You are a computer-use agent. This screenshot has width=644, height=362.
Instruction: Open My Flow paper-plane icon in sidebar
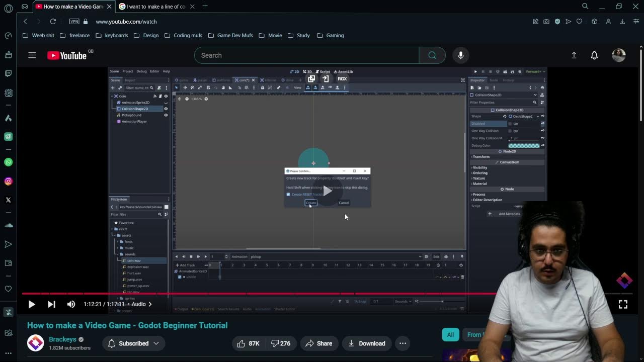click(9, 244)
